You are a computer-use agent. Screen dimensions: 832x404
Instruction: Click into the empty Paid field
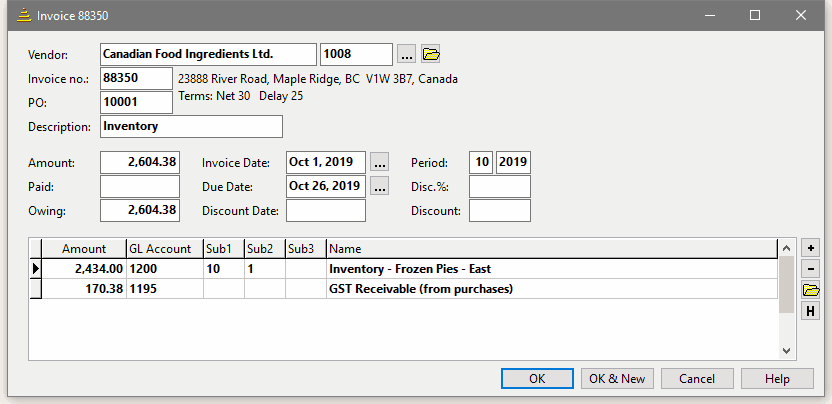tap(140, 186)
